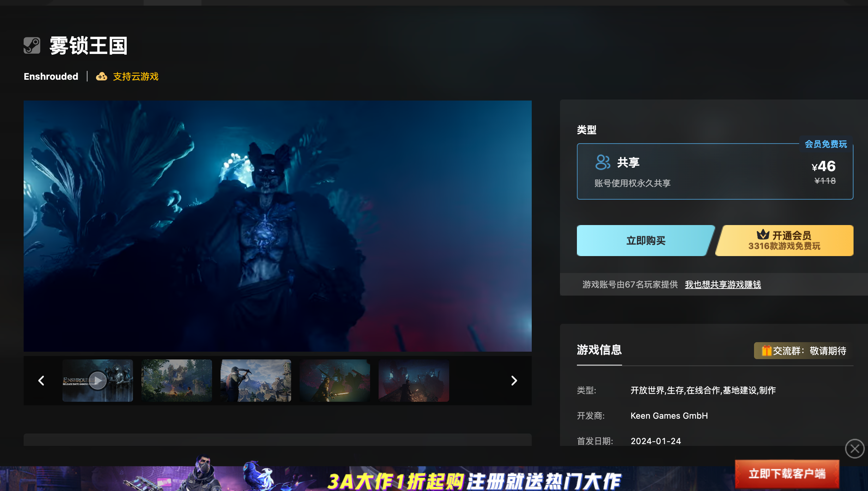Click the 会员免费玩 badge
Viewport: 868px width, 491px height.
coord(826,144)
